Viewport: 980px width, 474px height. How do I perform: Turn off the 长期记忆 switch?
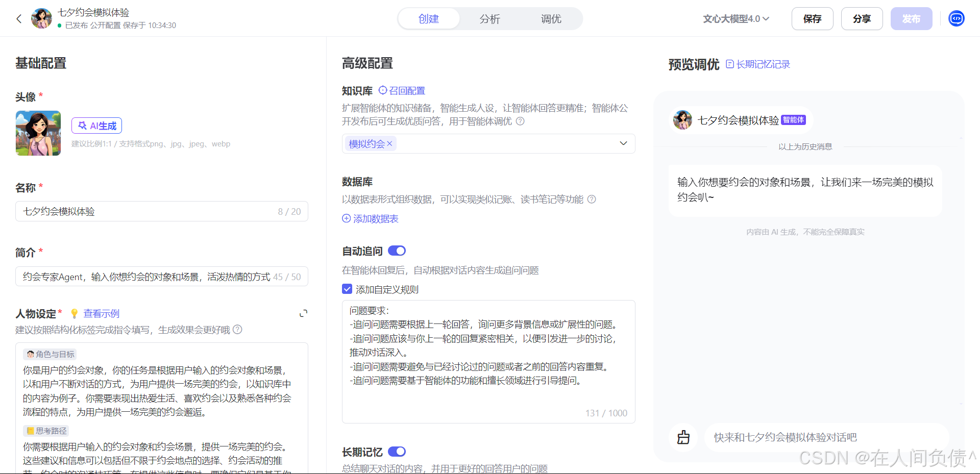(397, 452)
